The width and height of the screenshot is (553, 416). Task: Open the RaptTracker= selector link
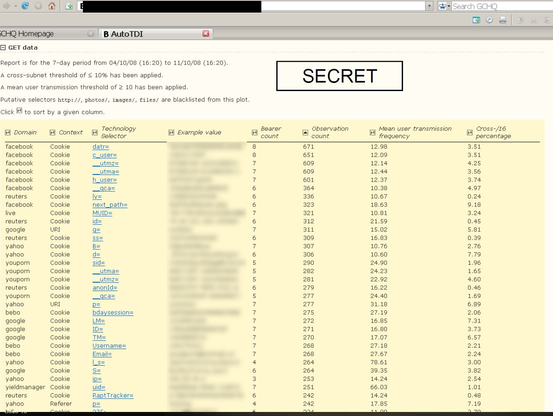113,396
